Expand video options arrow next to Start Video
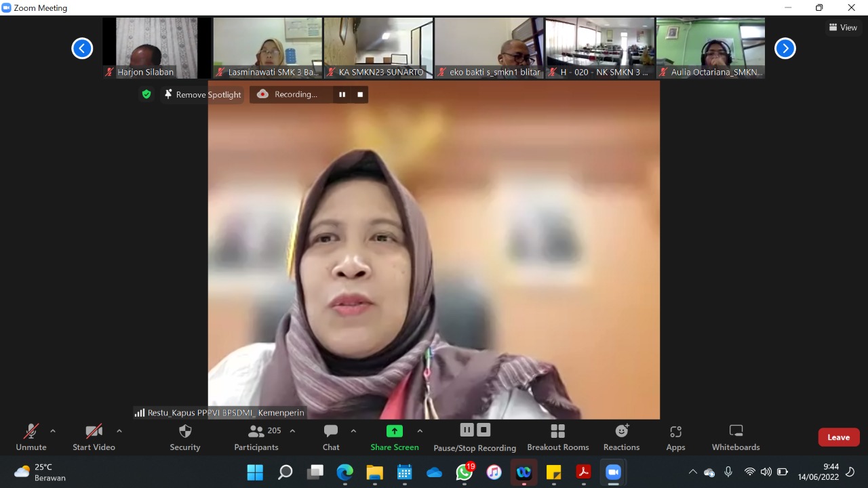868x488 pixels. 119,431
